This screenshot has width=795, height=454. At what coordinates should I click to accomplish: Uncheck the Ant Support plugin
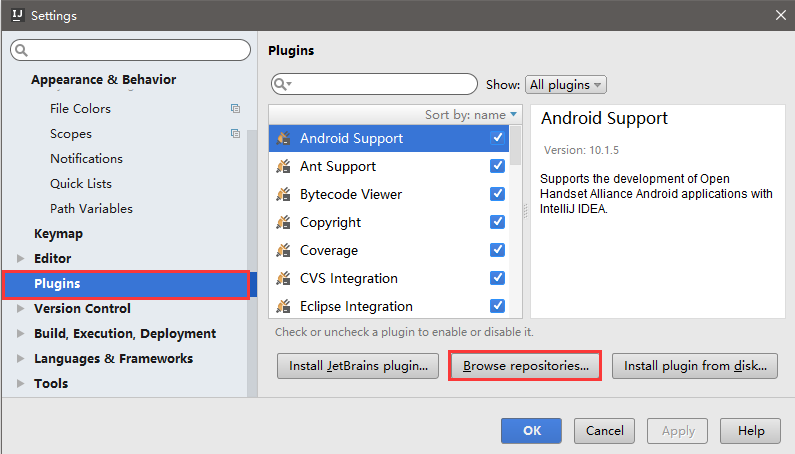497,166
